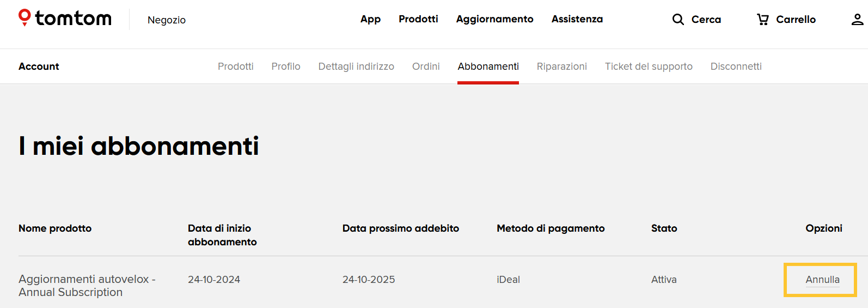Click the shopping cart icon
The image size is (868, 308).
tap(763, 20)
